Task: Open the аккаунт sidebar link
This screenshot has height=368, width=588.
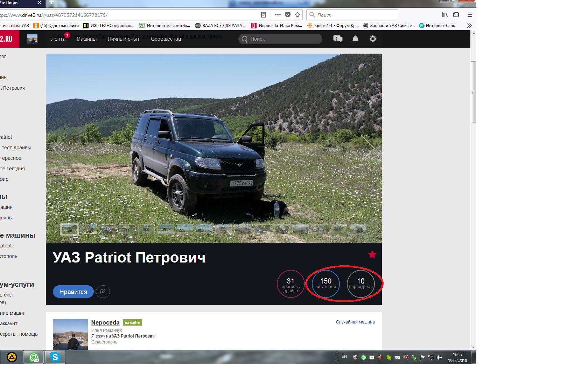Action: (x=9, y=323)
